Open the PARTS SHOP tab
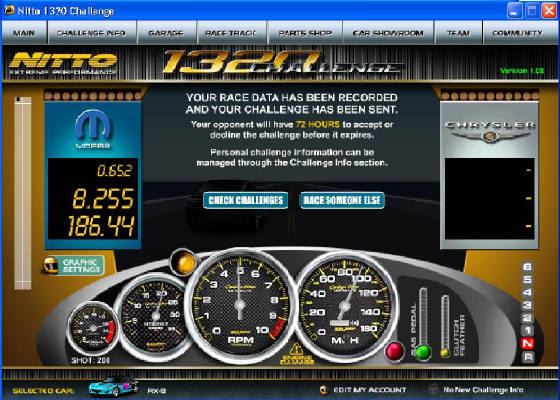The width and height of the screenshot is (560, 400). (x=305, y=33)
